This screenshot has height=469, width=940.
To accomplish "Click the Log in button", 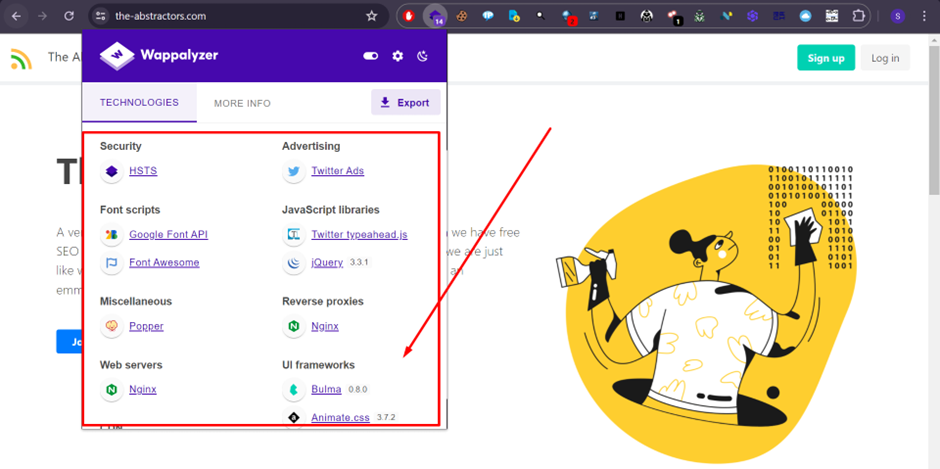I will pos(885,58).
